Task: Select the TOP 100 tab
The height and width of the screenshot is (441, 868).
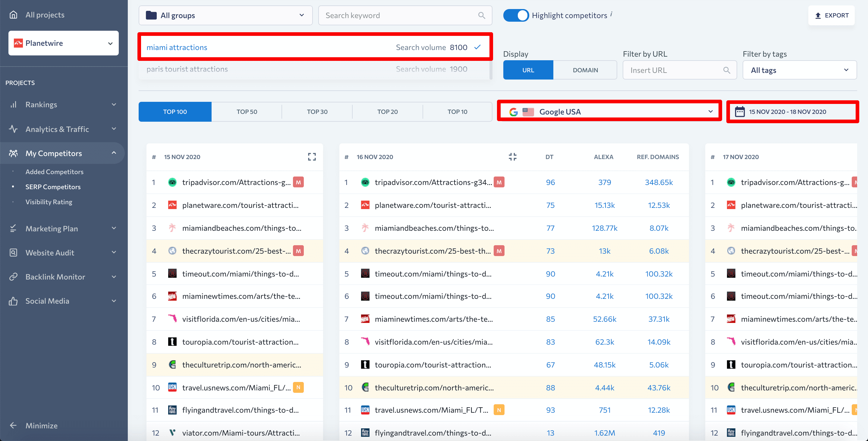Action: (x=175, y=111)
